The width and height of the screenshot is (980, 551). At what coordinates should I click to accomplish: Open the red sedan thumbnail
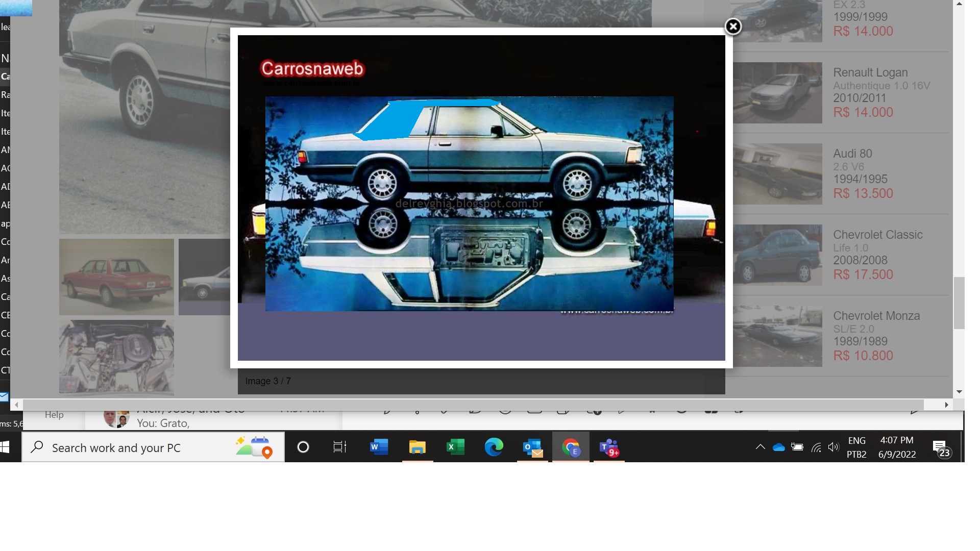click(116, 277)
